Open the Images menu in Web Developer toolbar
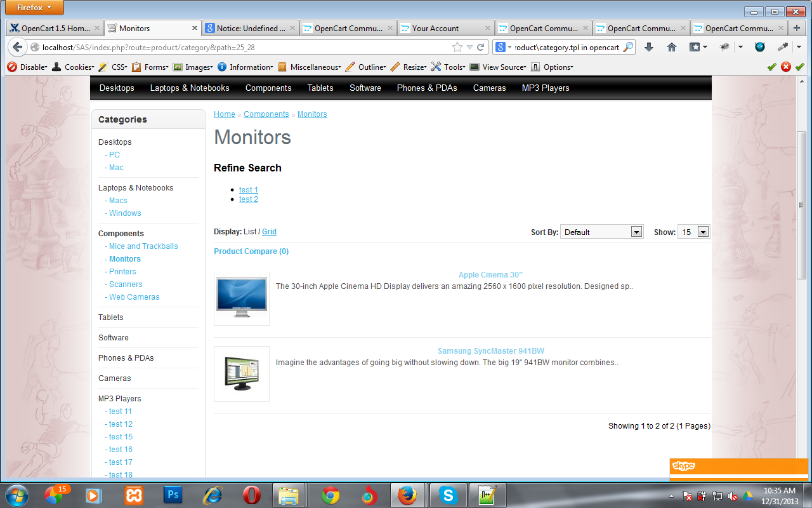Image resolution: width=812 pixels, height=508 pixels. pyautogui.click(x=193, y=67)
